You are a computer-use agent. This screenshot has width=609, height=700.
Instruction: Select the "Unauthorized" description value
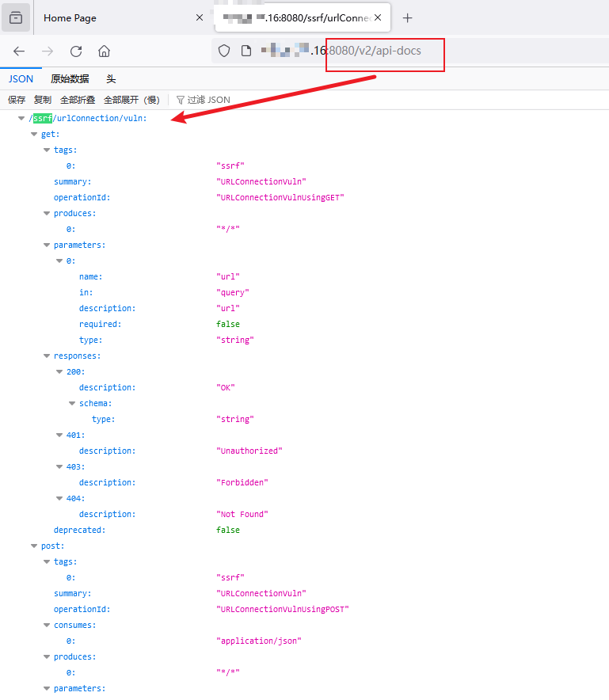point(249,451)
